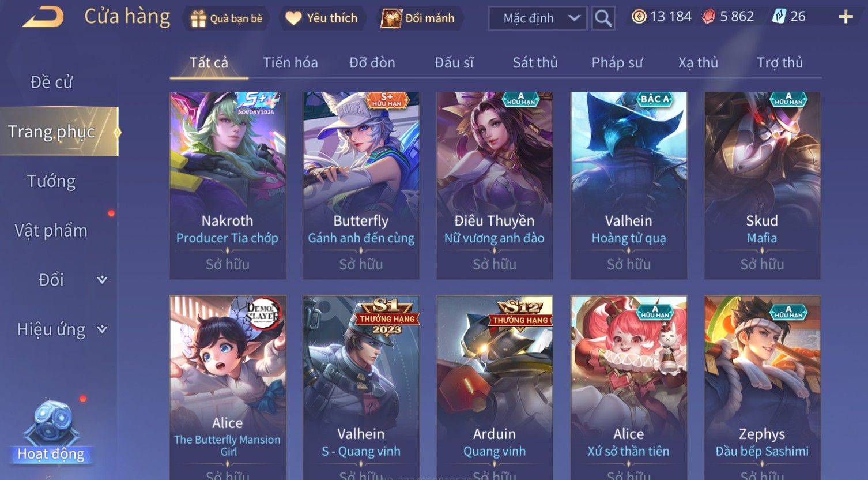The width and height of the screenshot is (868, 480).
Task: Open Quà bạn bè gift button
Action: pyautogui.click(x=226, y=18)
